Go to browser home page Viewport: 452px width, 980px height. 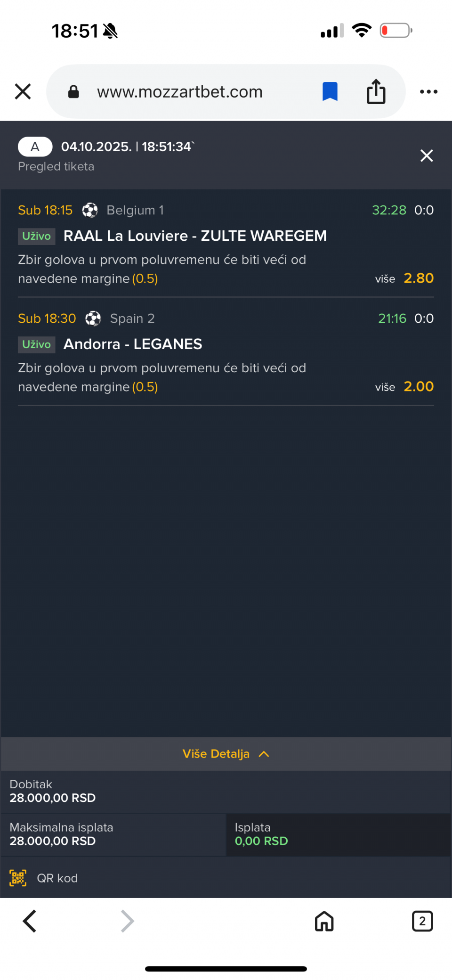tap(324, 921)
